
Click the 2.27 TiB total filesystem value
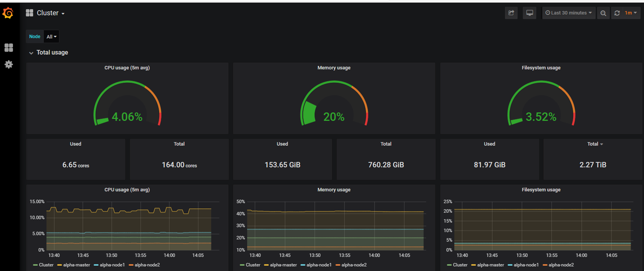pos(593,165)
